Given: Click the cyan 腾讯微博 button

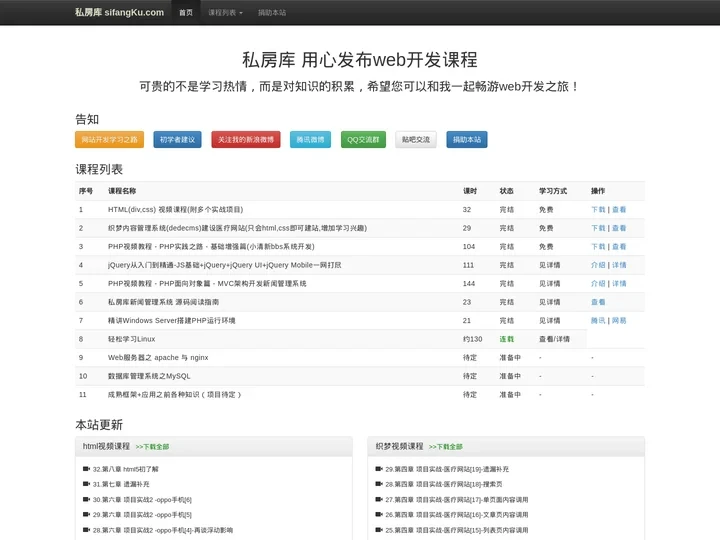Looking at the screenshot, I should [x=310, y=140].
